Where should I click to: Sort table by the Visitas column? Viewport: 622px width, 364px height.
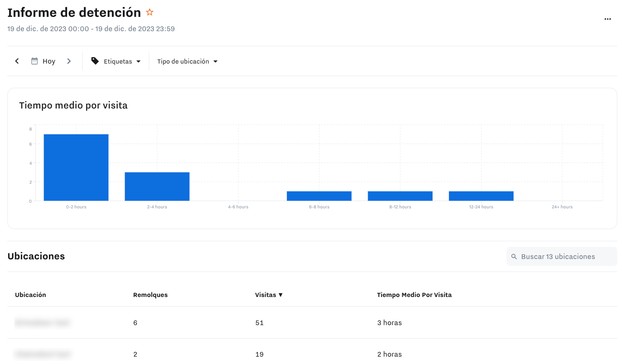[269, 295]
